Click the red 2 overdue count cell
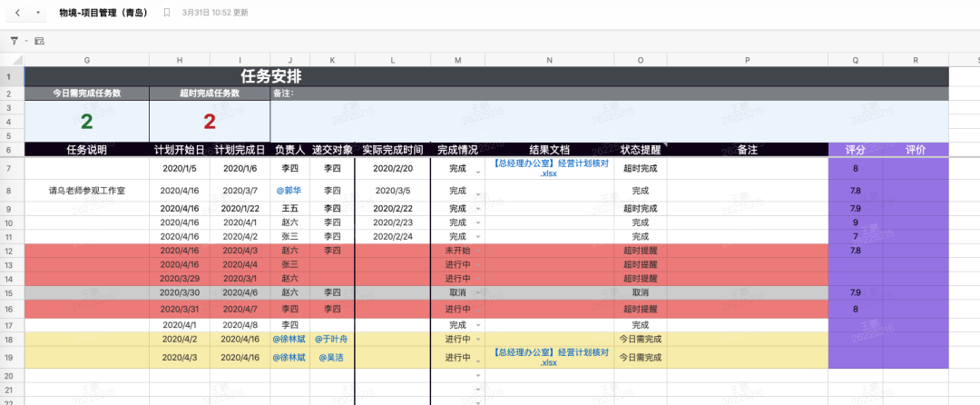The width and height of the screenshot is (980, 405). [x=210, y=122]
